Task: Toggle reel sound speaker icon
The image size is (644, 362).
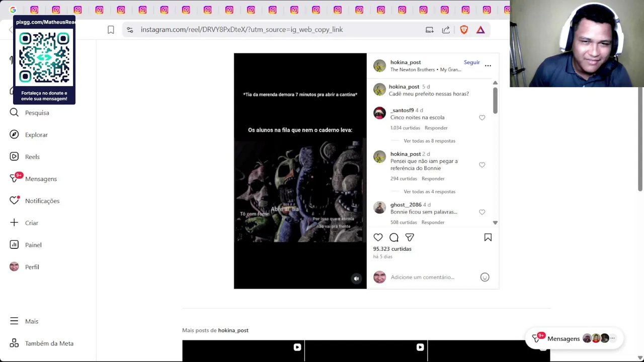Action: [356, 279]
